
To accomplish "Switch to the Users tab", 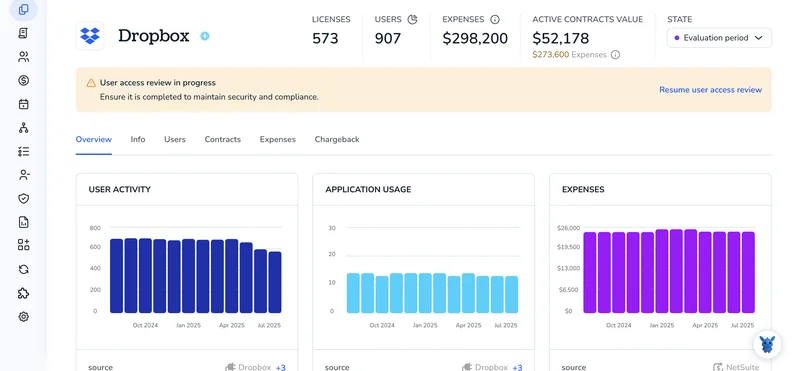I will click(175, 139).
